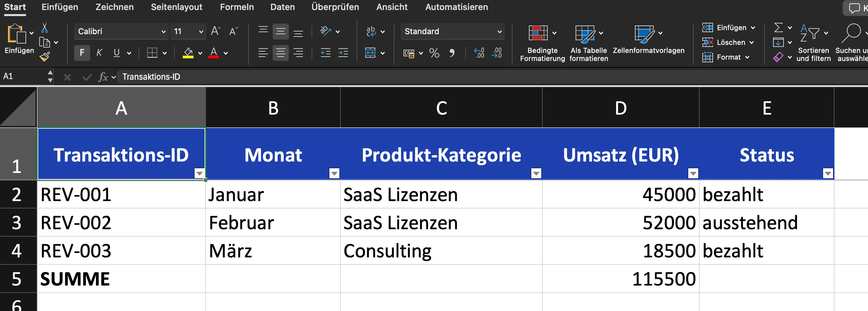This screenshot has height=311, width=868.
Task: Click the AutoSum sigma icon
Action: pos(778,27)
